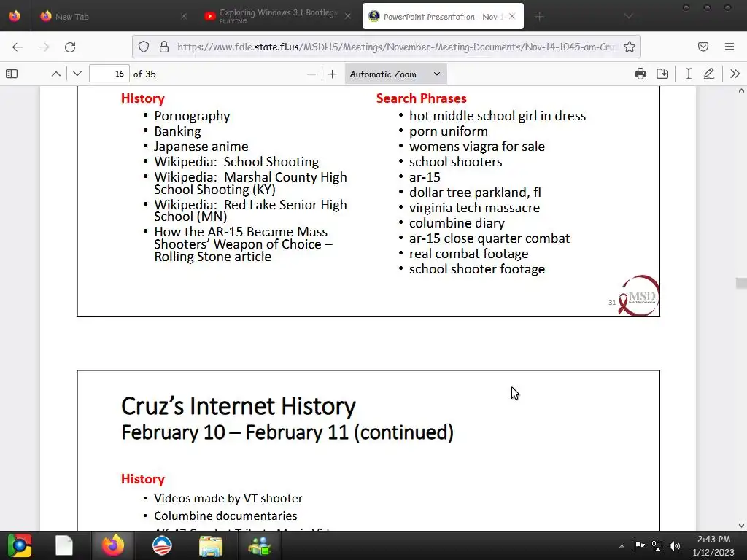Image resolution: width=747 pixels, height=560 pixels.
Task: Click 'columbine diary' list item
Action: (x=457, y=223)
